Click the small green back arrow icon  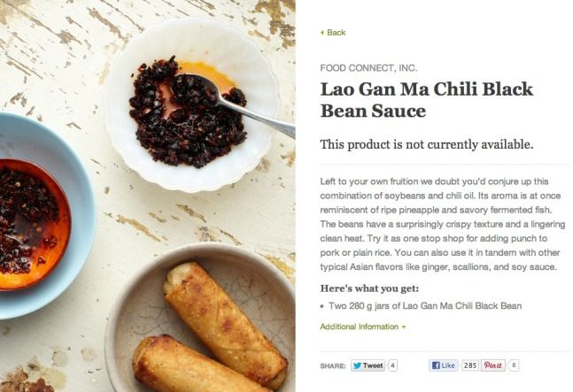click(322, 33)
